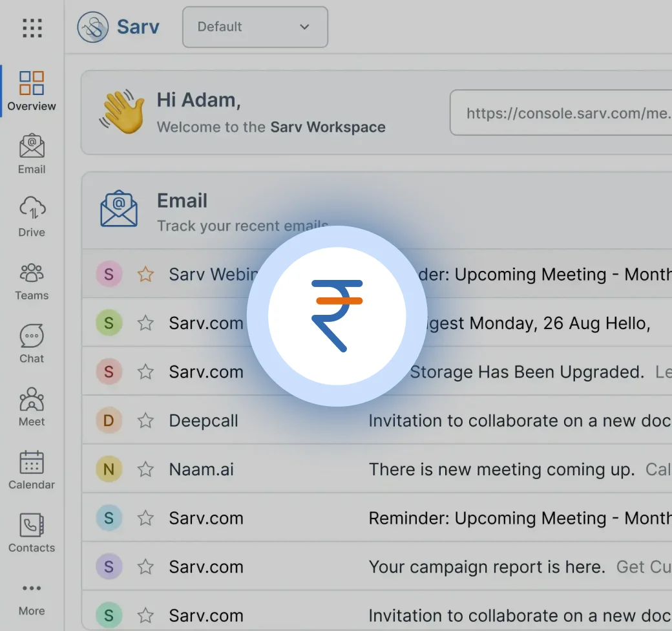Click the 'Storage Has Been Upgraded.' subject
Image resolution: width=672 pixels, height=631 pixels.
click(x=527, y=372)
